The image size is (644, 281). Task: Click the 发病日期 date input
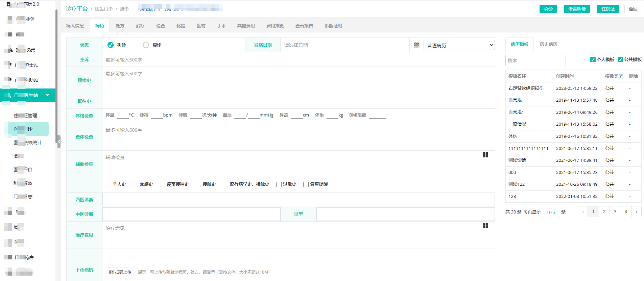click(x=345, y=45)
